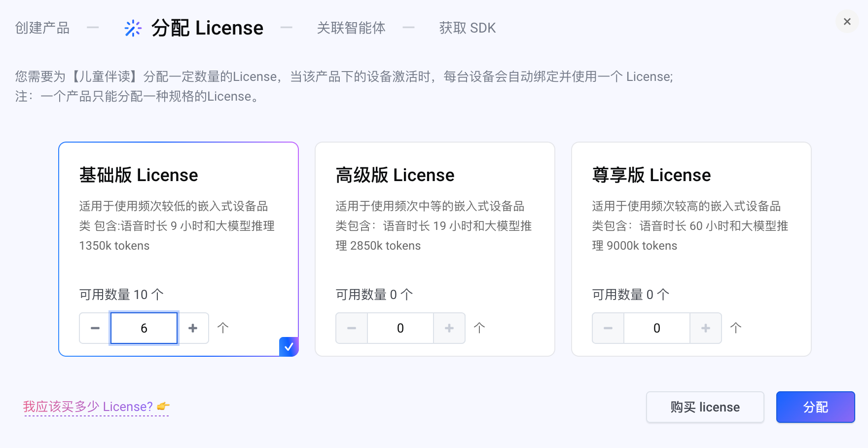Open the 我应该买多少 License? link
This screenshot has width=868, height=448.
[x=96, y=407]
